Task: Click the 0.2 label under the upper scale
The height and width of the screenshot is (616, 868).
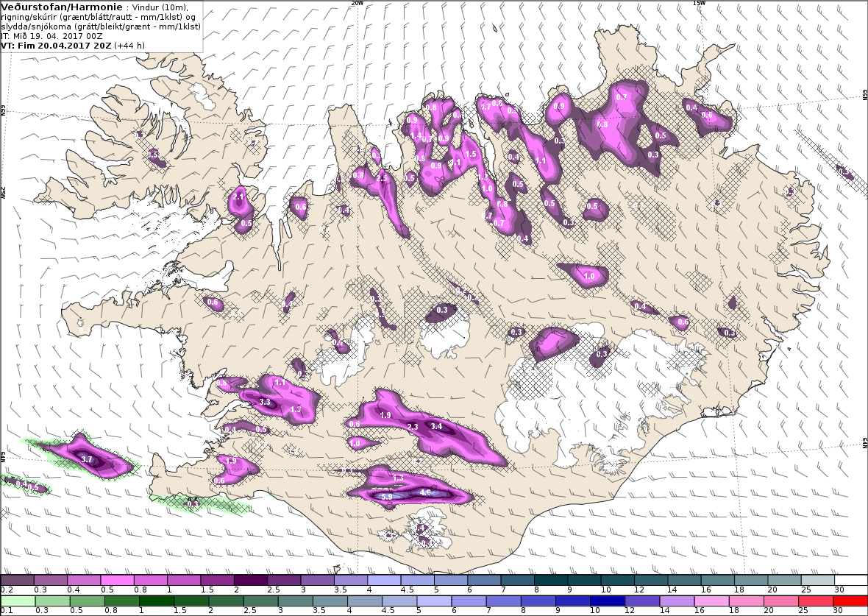Action: tap(7, 590)
